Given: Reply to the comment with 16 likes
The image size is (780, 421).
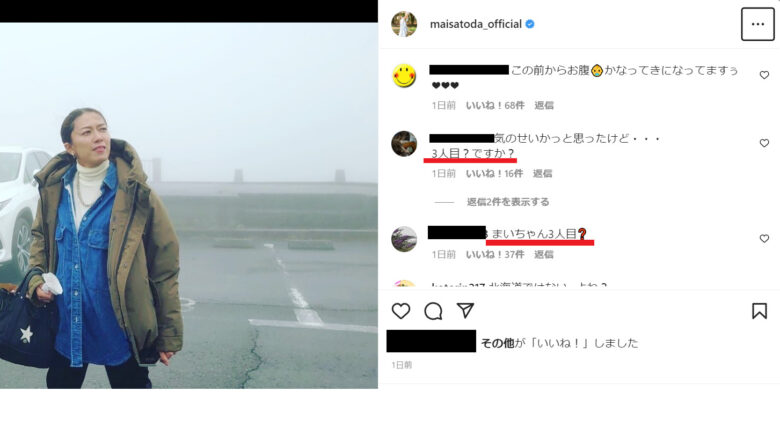Looking at the screenshot, I should click(x=543, y=174).
